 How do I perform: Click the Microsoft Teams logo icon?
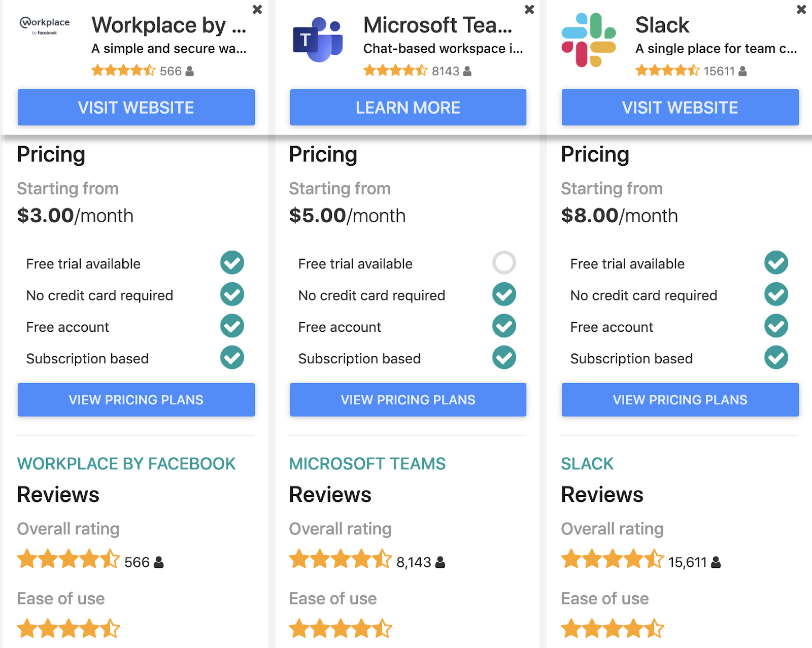click(318, 40)
